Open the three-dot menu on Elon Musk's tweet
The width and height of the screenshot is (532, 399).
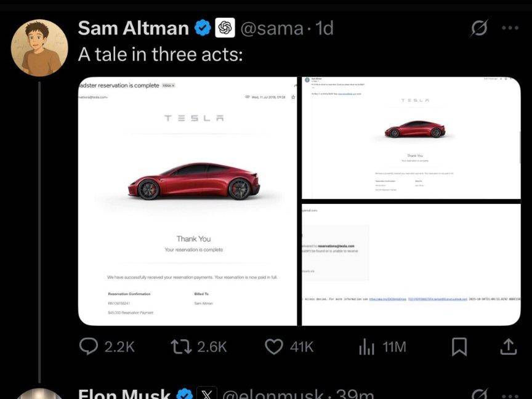(x=510, y=394)
